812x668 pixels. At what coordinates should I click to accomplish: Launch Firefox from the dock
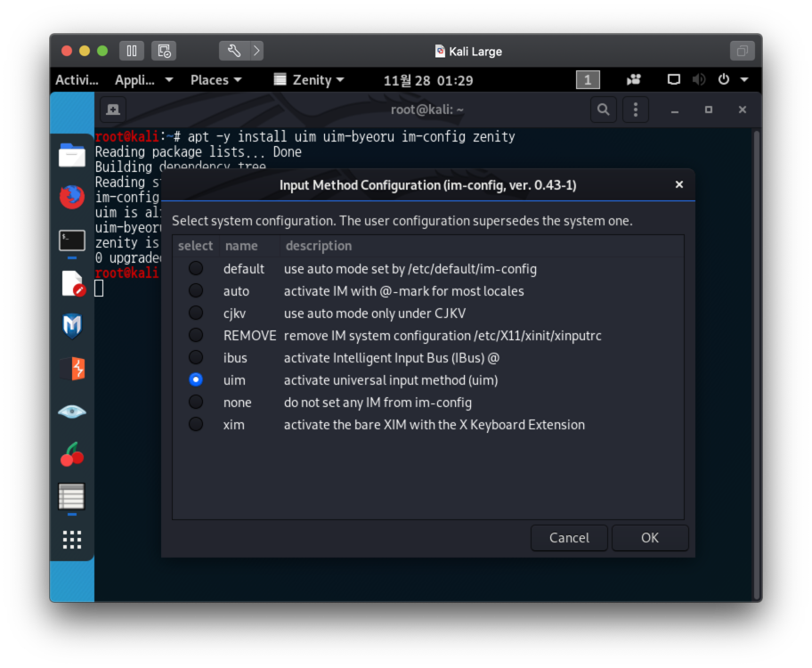point(72,197)
